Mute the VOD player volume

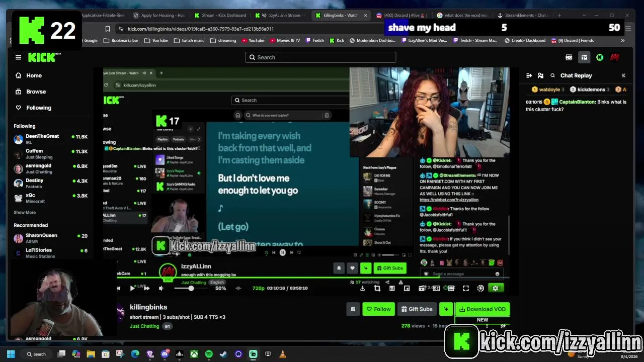(x=161, y=288)
